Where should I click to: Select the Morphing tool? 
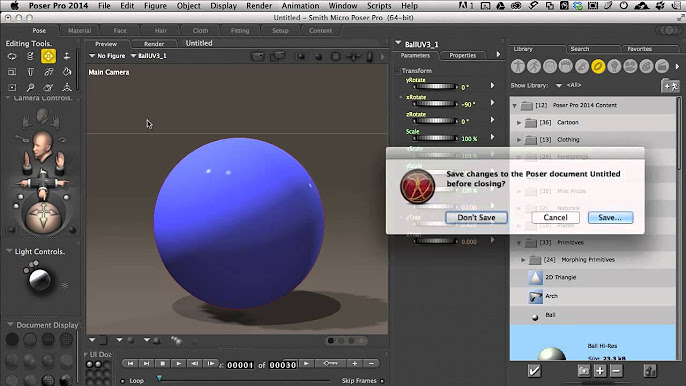pos(49,88)
